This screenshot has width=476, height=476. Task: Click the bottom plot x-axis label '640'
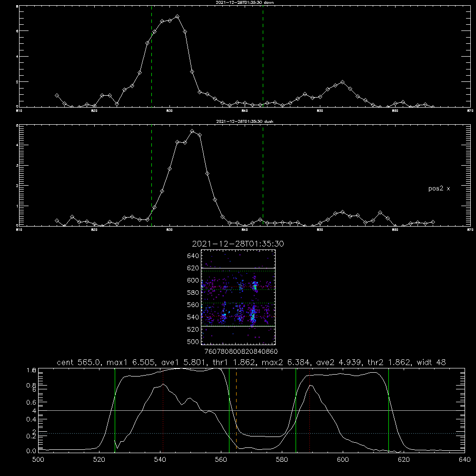click(465, 460)
